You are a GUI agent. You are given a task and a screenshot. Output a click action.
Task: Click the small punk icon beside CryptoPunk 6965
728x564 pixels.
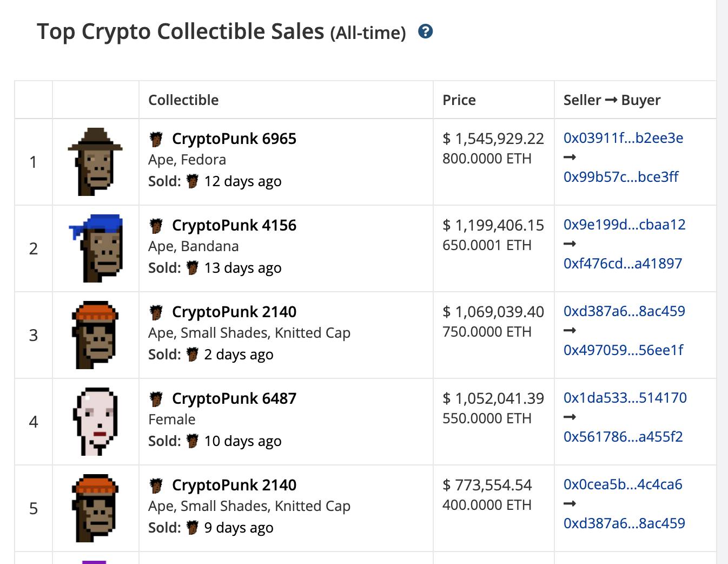(156, 139)
